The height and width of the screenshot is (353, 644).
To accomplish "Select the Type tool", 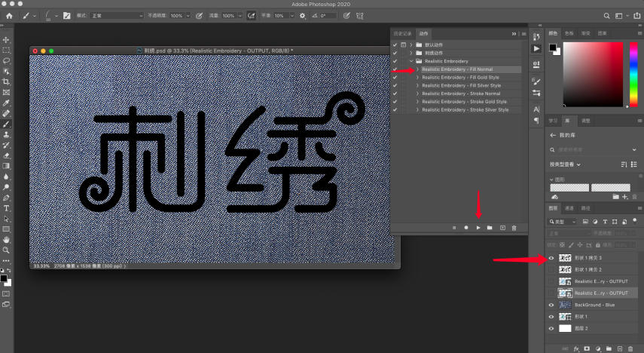I will [6, 208].
